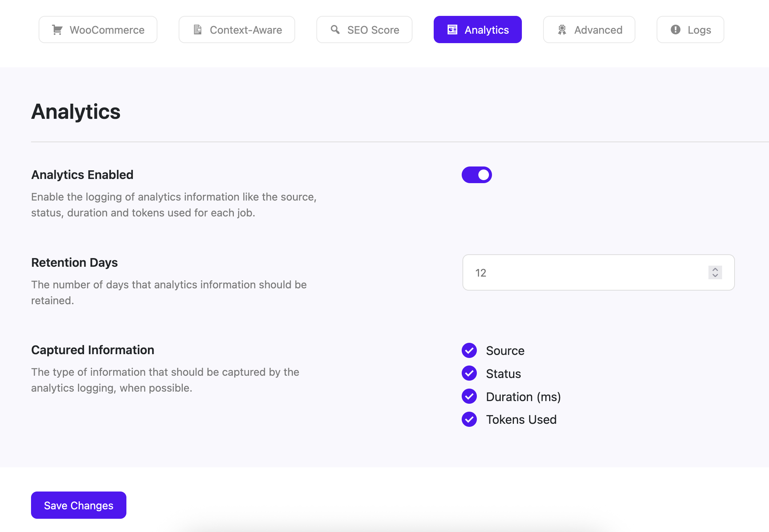The height and width of the screenshot is (532, 769).
Task: Click the Logs exclamation icon
Action: coord(676,30)
